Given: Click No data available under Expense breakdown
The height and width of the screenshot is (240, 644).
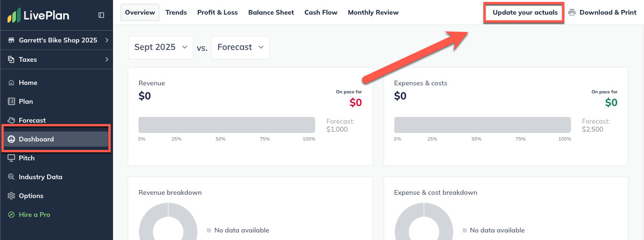Looking at the screenshot, I should (497, 230).
